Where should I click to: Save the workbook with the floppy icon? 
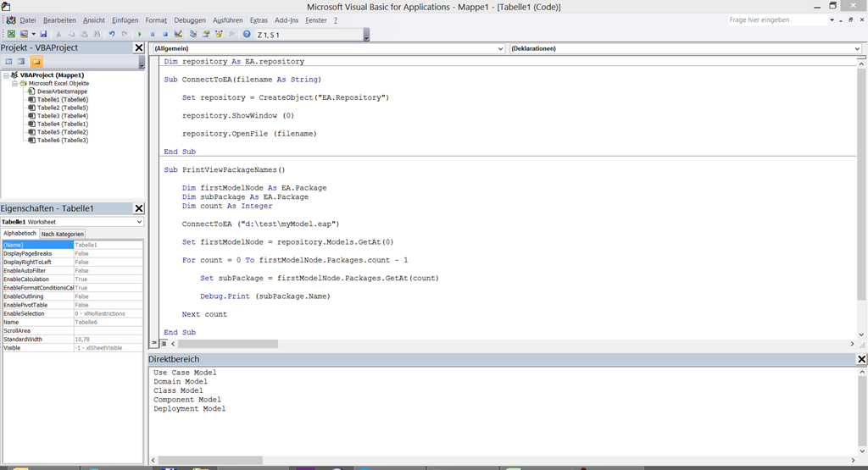coord(43,34)
